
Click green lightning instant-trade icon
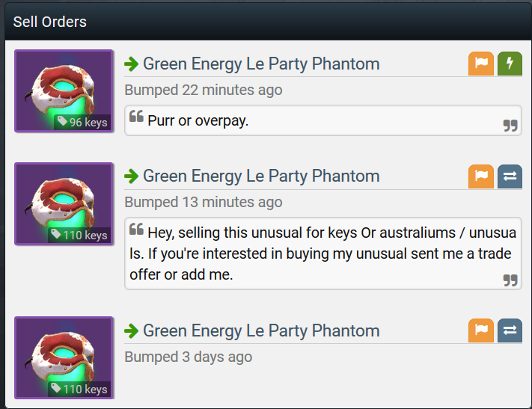pos(510,64)
